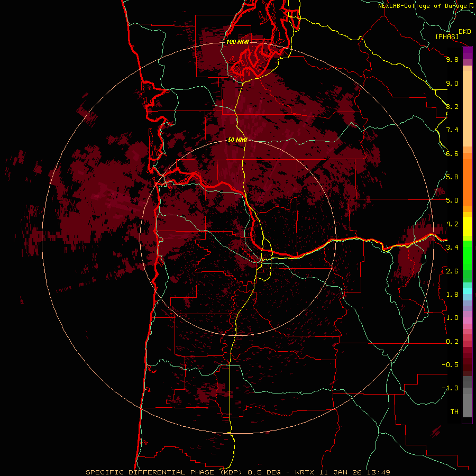The image size is (476, 476).
Task: Click the 6.6 value on the color scale
Action: pos(452,153)
